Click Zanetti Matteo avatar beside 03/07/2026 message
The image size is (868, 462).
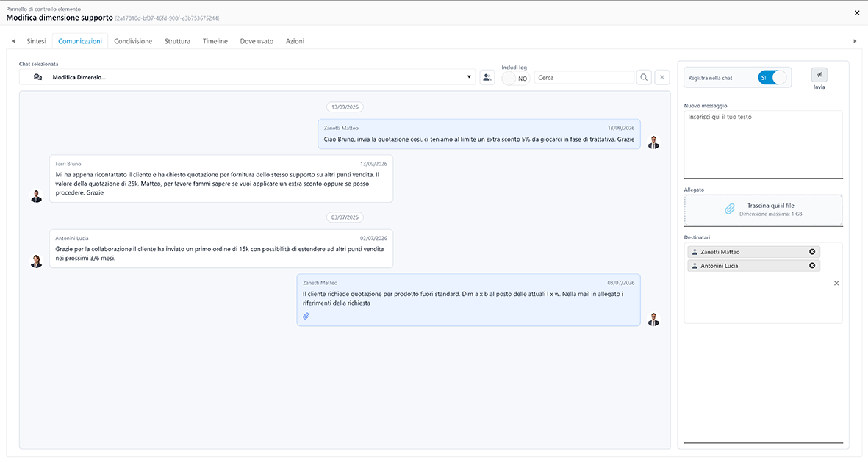point(654,320)
